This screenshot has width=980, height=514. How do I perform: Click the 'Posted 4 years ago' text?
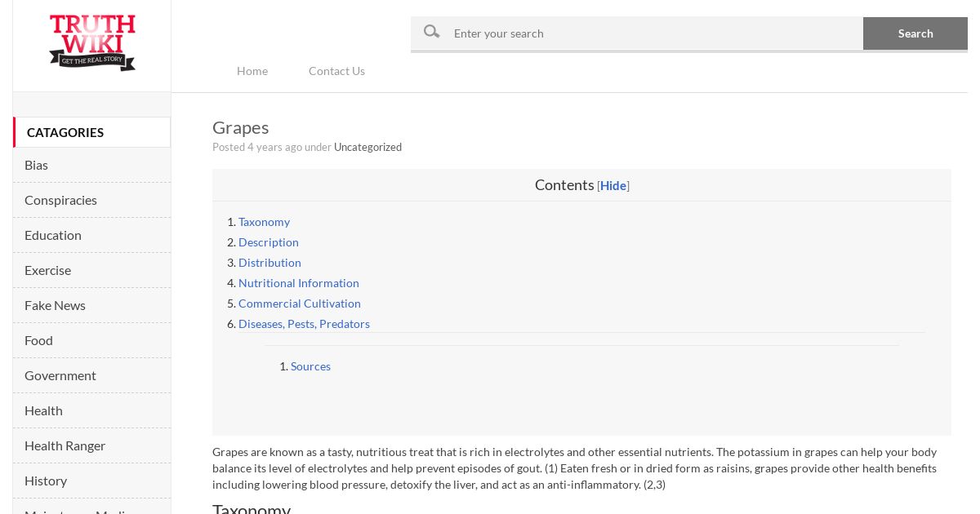[257, 147]
